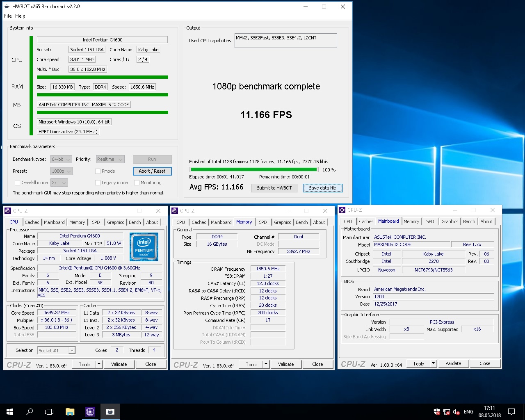Select Memory tab in CPU-Z Mainboard window
Image resolution: width=525 pixels, height=420 pixels.
coord(411,221)
